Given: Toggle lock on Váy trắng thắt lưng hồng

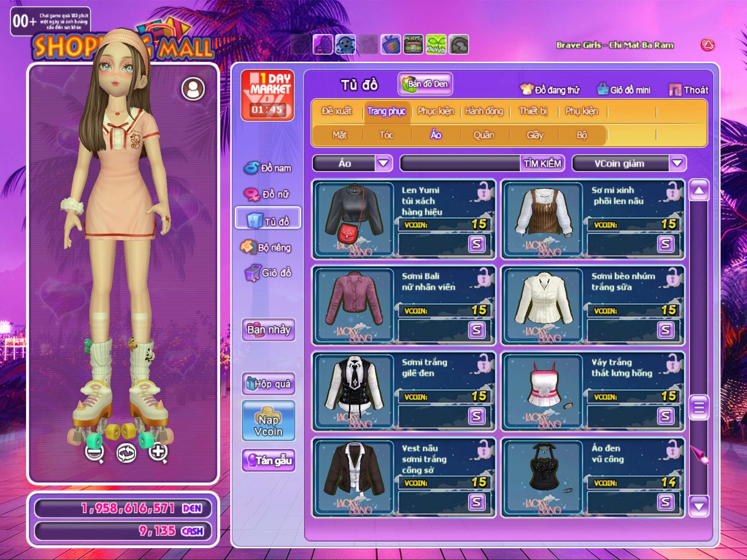Looking at the screenshot, I should pos(674,363).
